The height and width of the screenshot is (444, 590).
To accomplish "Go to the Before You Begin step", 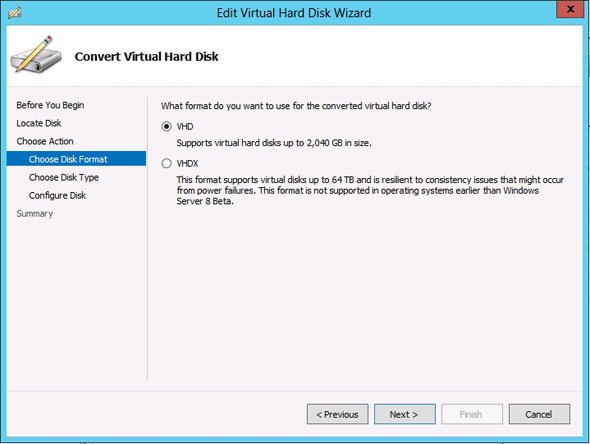I will tap(50, 105).
